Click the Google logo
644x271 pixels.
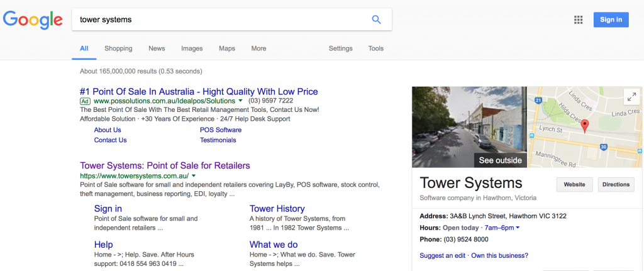pos(33,19)
